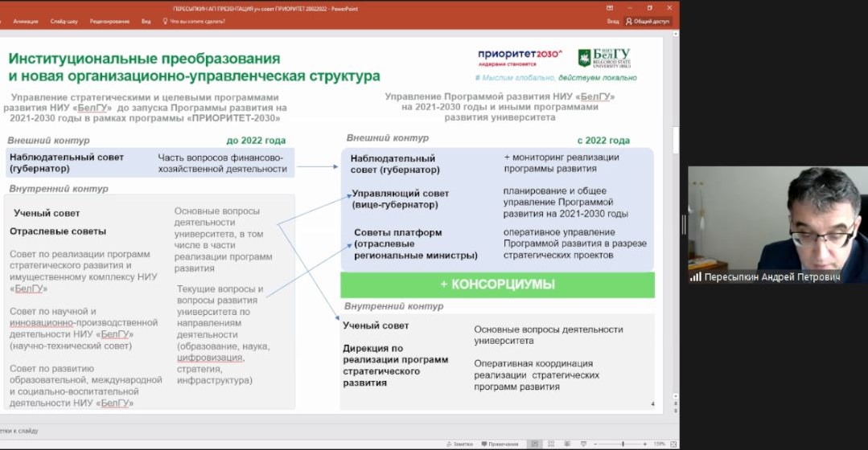Screen dimensions: 868x450
Task: Open the Рецензирование ribbon tab
Action: [109, 22]
